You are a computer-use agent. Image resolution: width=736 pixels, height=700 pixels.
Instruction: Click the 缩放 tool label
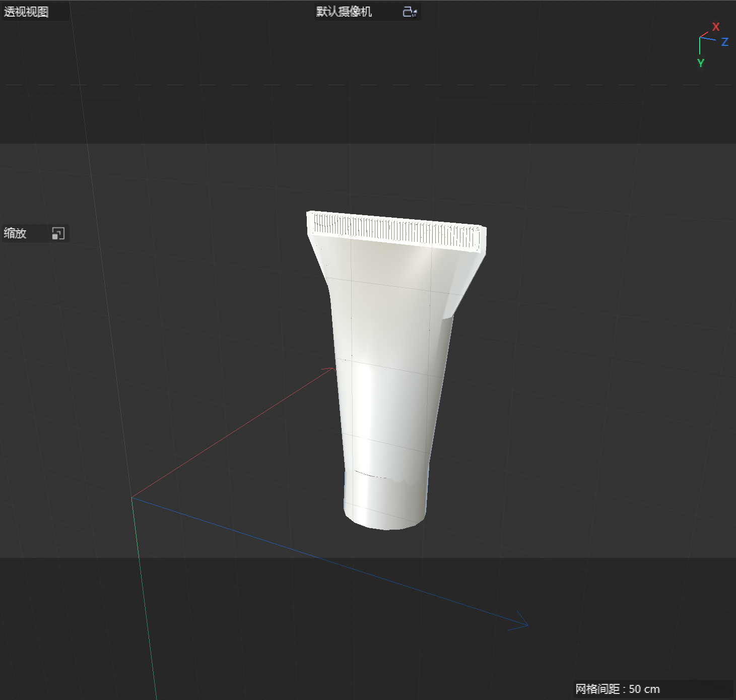15,233
